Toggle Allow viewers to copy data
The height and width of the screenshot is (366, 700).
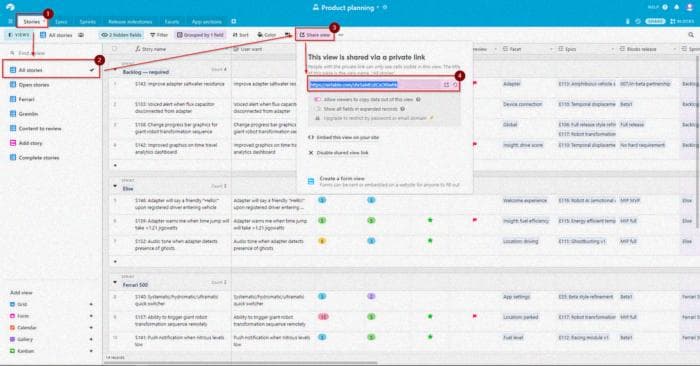pos(318,100)
